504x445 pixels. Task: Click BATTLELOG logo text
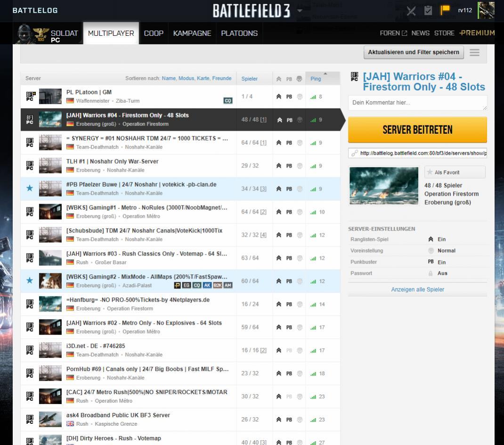35,10
